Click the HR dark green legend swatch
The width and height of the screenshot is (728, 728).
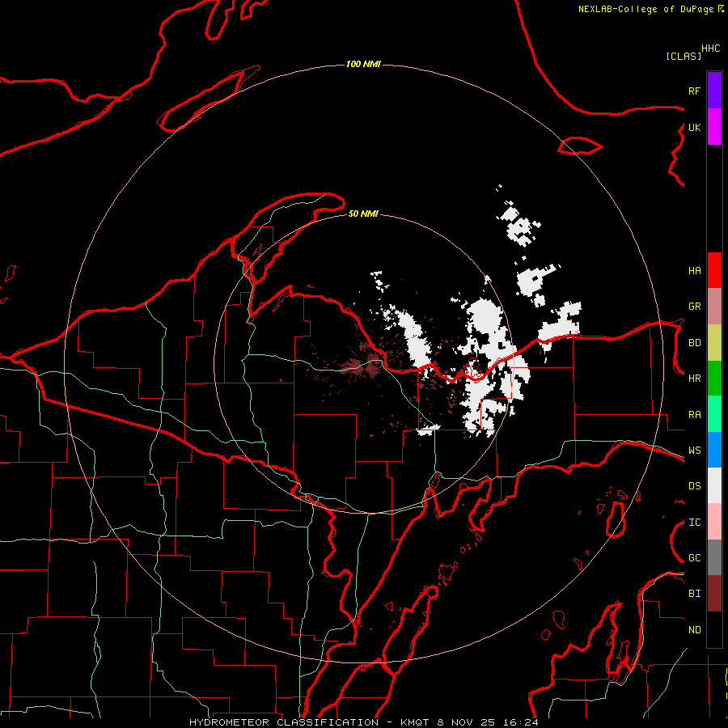click(x=714, y=379)
